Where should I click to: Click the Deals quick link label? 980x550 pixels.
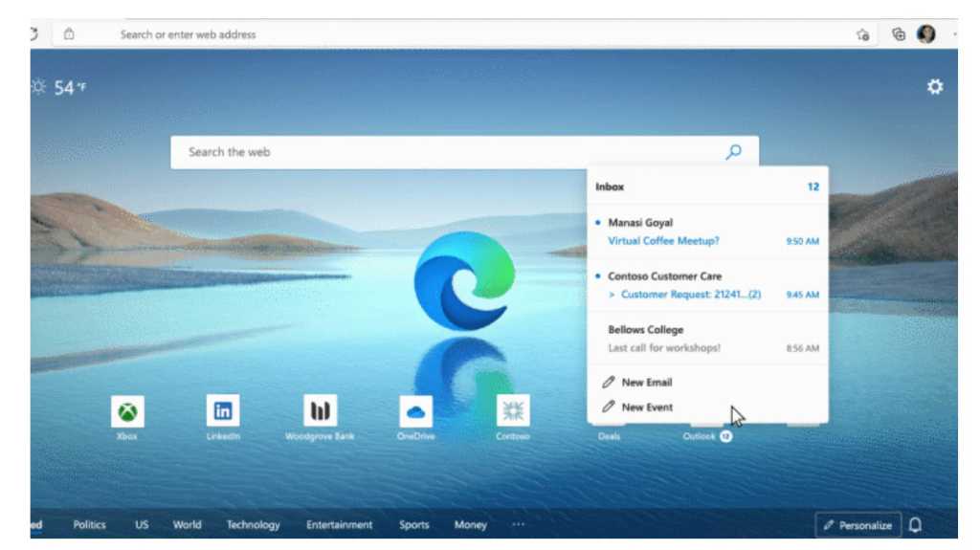pos(610,436)
